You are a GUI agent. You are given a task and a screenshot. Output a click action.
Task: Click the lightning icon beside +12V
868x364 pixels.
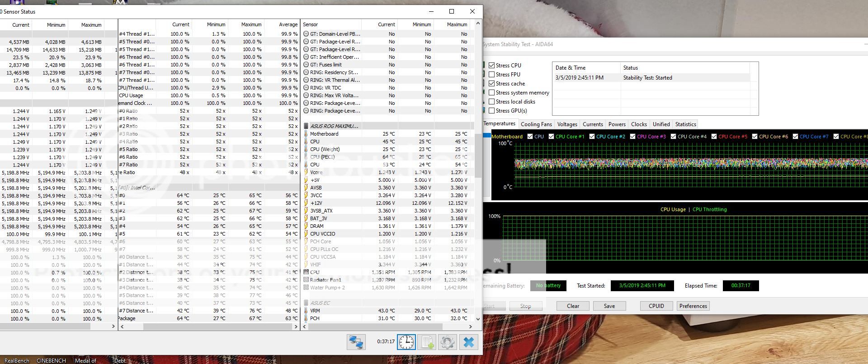coord(306,203)
